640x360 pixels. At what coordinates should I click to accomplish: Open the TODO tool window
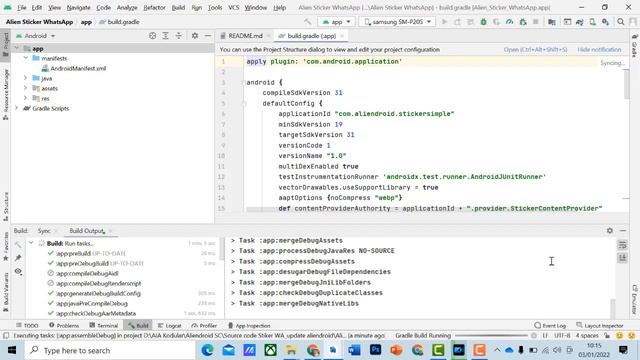tap(27, 326)
